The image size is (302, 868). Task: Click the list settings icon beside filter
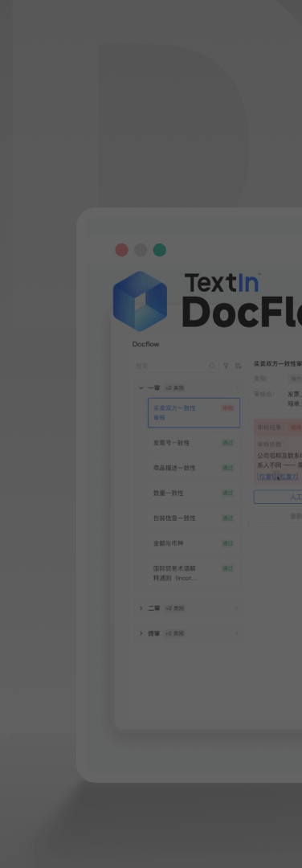(x=238, y=366)
